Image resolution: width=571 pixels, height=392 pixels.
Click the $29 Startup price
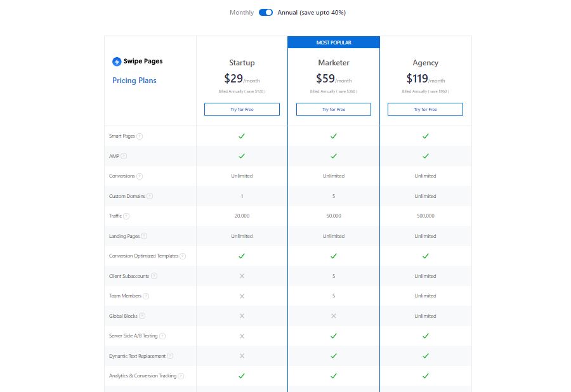coord(233,78)
